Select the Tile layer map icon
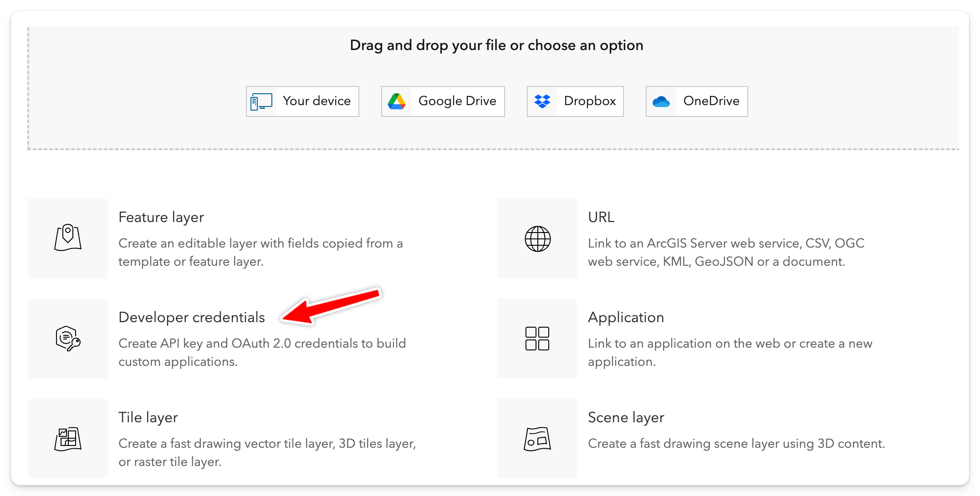Viewport: 980px width, 496px height. pos(68,439)
